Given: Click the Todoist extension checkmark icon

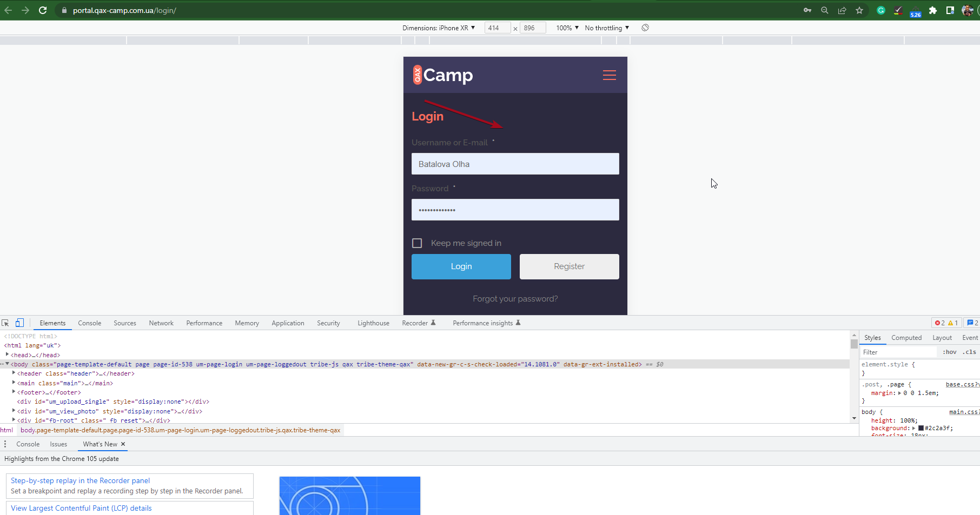Looking at the screenshot, I should pyautogui.click(x=898, y=10).
